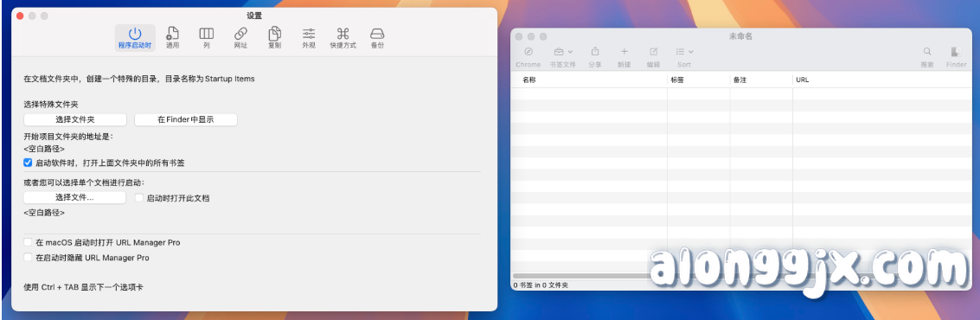The image size is (980, 320).
Task: Close the 未命名 window
Action: pyautogui.click(x=519, y=37)
